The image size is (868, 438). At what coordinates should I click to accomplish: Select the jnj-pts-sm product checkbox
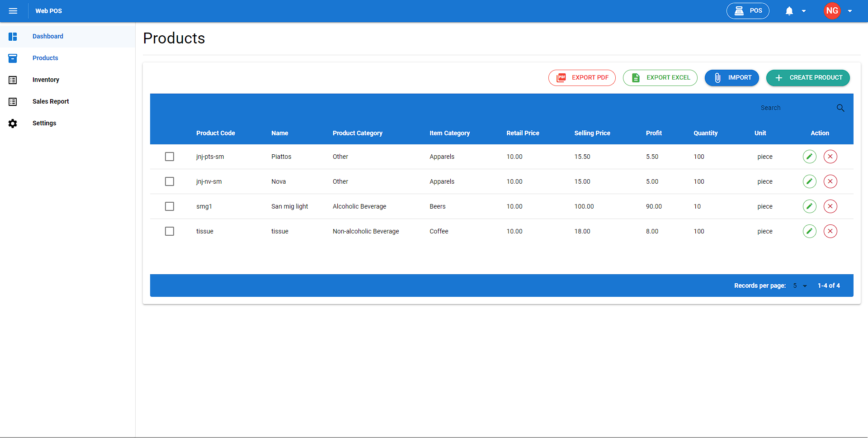[x=170, y=157]
